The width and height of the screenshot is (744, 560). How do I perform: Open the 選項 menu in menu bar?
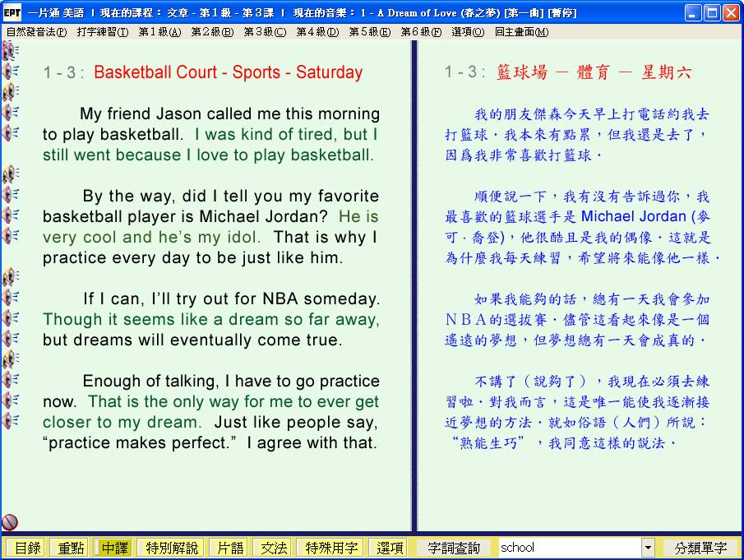click(x=468, y=32)
